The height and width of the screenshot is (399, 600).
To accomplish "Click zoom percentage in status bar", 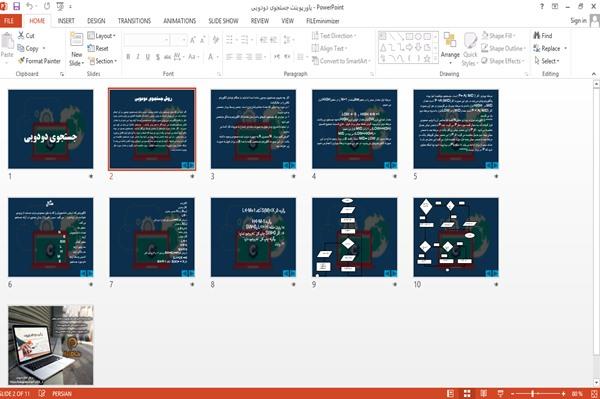I will [577, 394].
